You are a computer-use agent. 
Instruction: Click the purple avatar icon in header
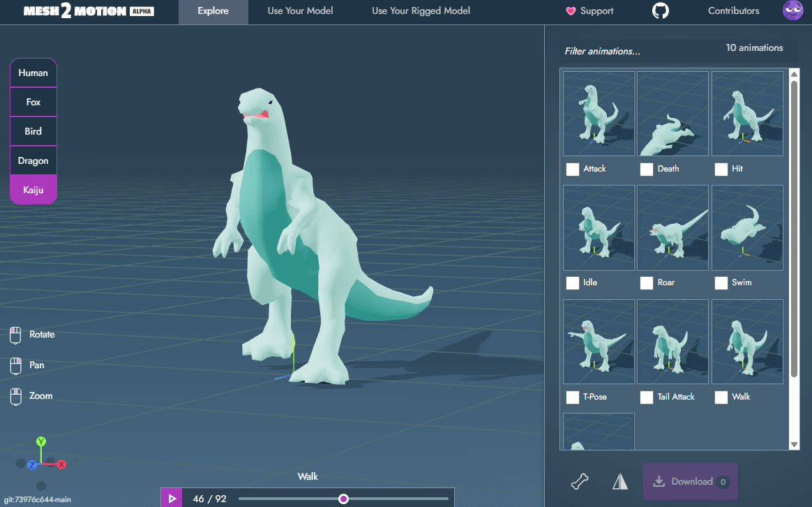tap(793, 10)
